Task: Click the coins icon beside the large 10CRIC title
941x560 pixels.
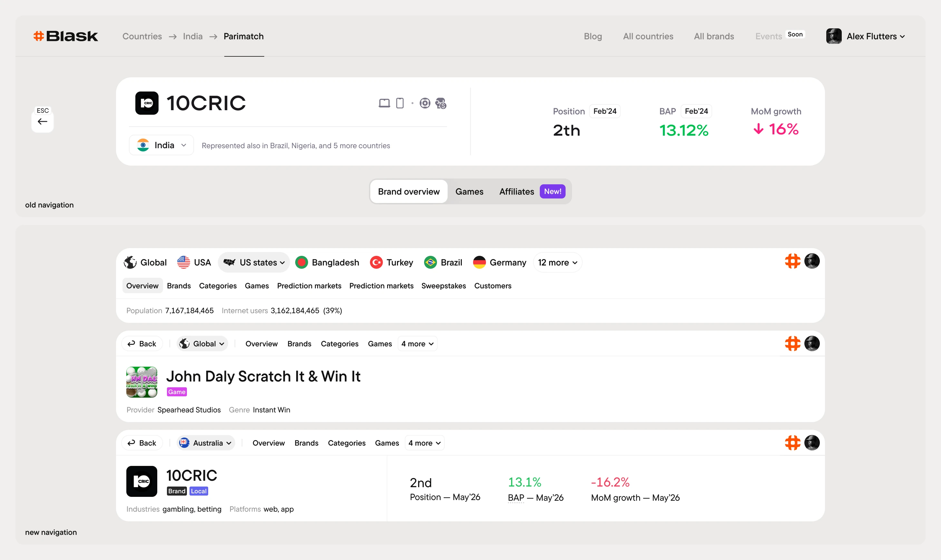Action: [x=441, y=103]
